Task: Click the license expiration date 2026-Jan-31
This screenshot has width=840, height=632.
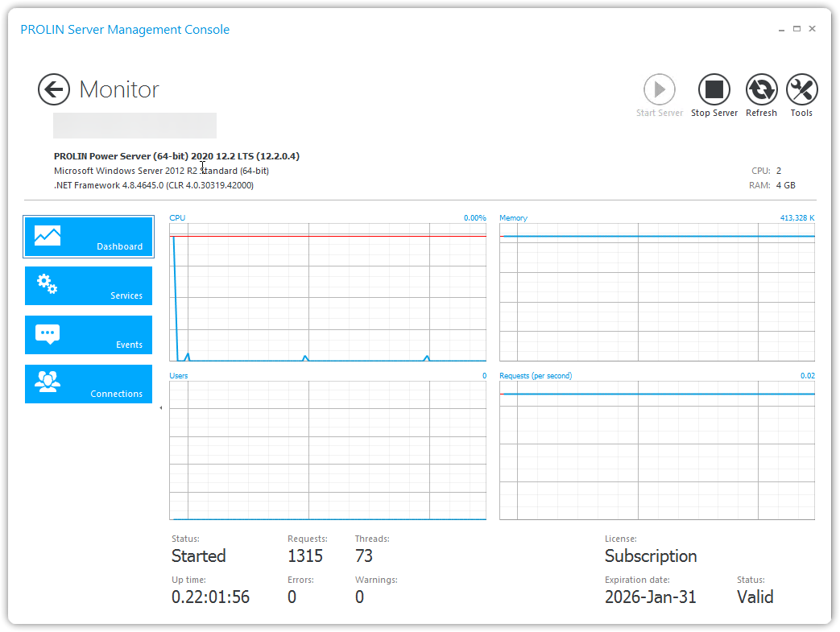Action: click(x=650, y=597)
